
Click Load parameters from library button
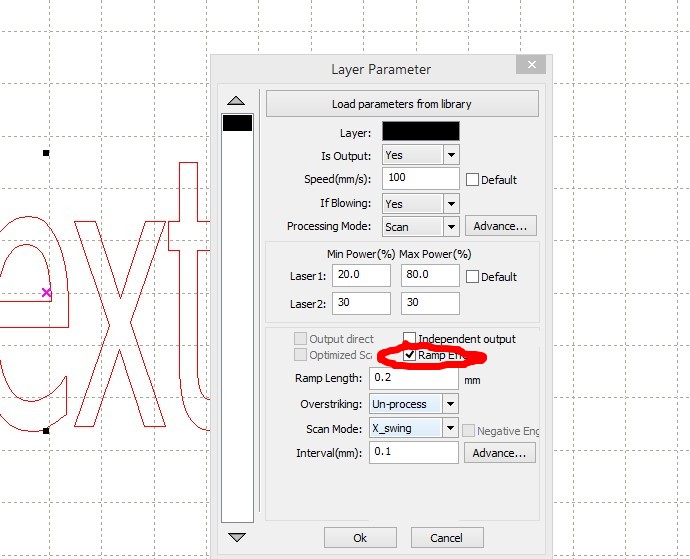pyautogui.click(x=401, y=104)
